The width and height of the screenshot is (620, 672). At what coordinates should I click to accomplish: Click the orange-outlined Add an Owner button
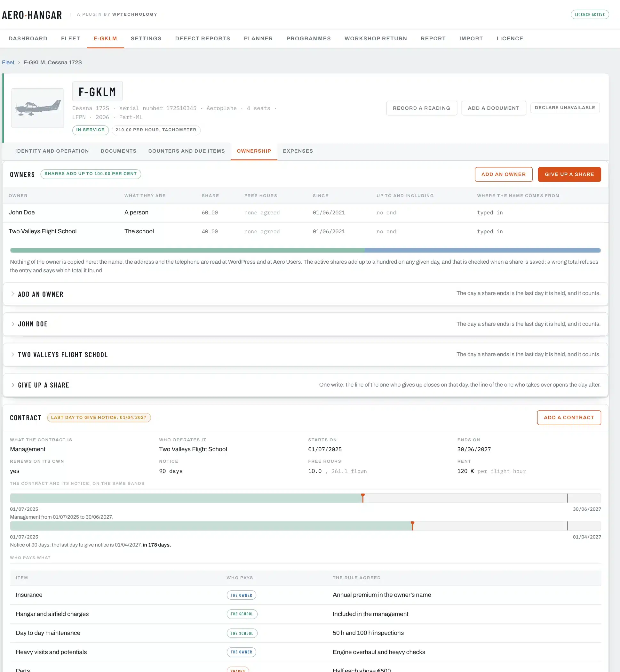[x=503, y=174]
